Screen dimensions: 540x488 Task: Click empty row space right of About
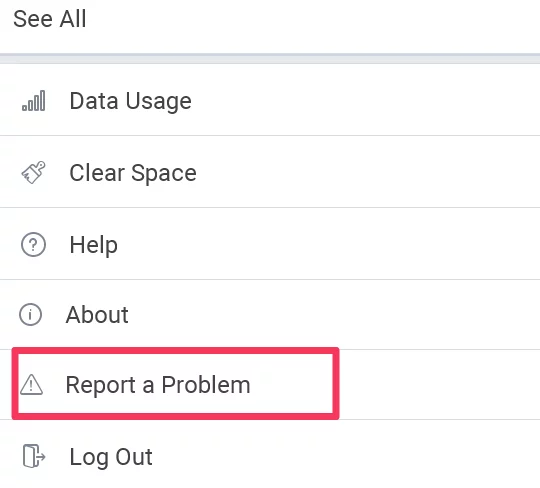click(334, 315)
